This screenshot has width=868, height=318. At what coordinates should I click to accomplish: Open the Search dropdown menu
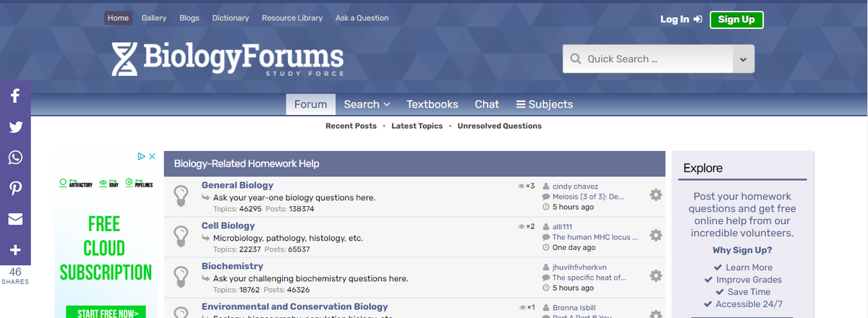tap(367, 104)
